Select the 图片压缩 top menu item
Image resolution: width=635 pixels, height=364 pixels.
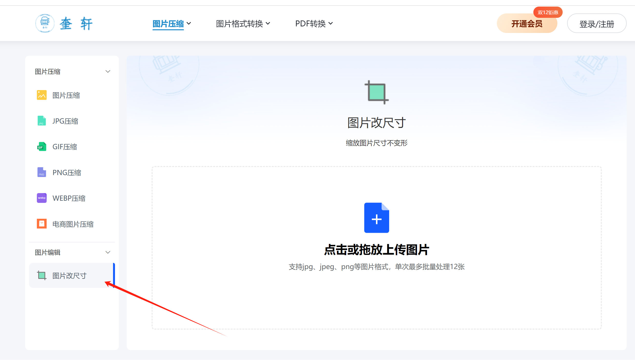click(168, 24)
